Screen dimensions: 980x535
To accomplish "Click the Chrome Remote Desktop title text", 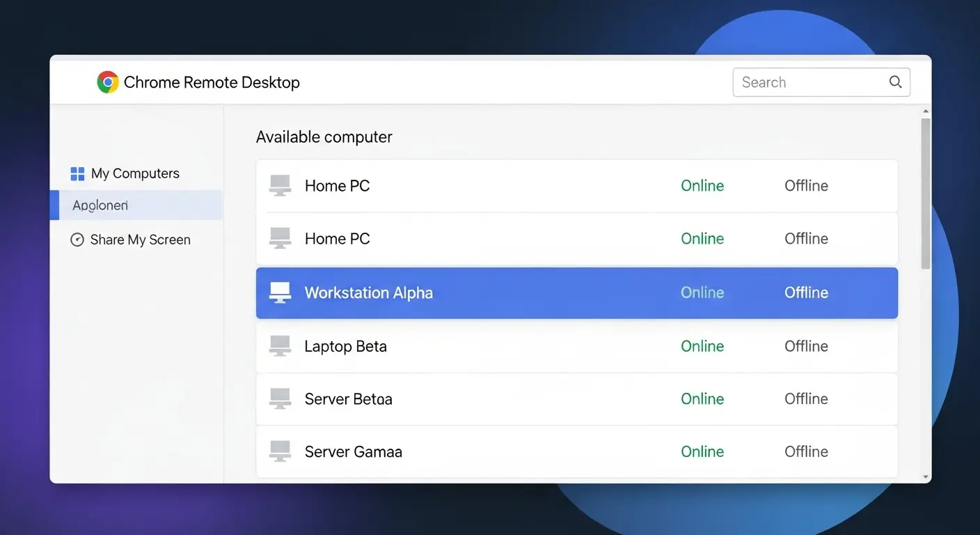I will [x=212, y=82].
